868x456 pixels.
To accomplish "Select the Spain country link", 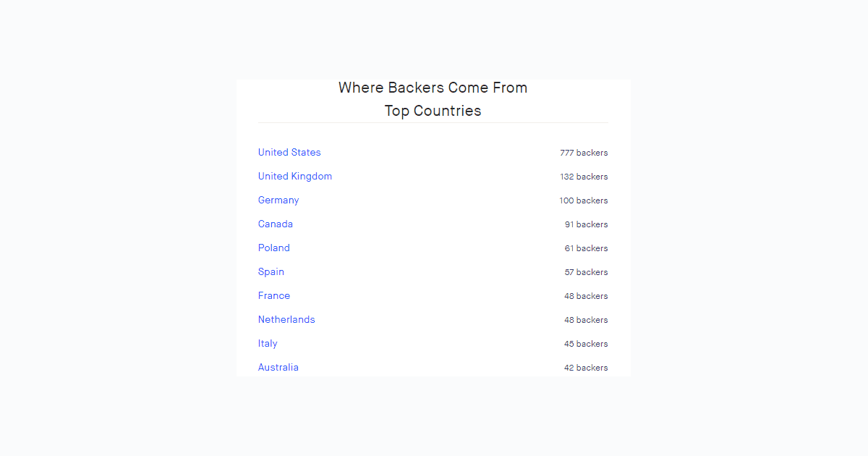I will click(271, 271).
